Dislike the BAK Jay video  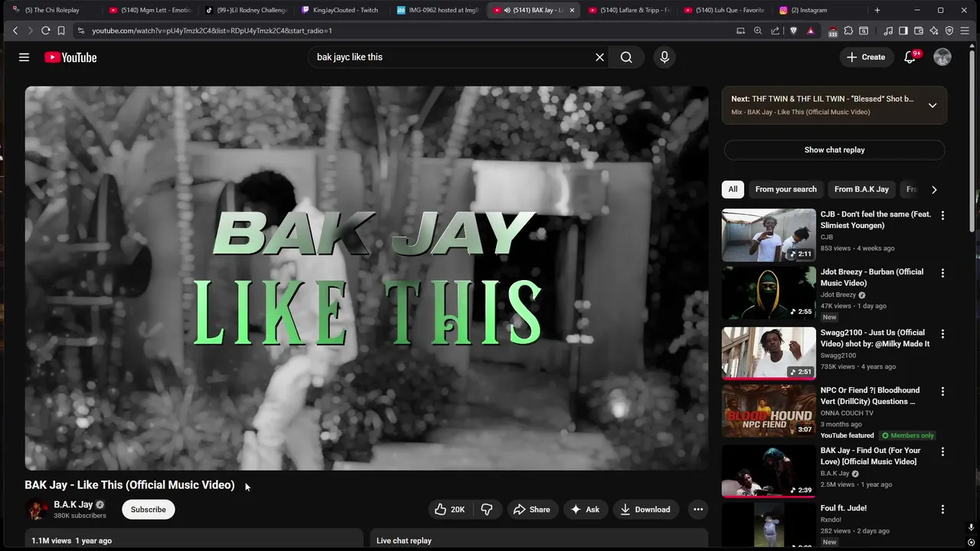pyautogui.click(x=486, y=510)
